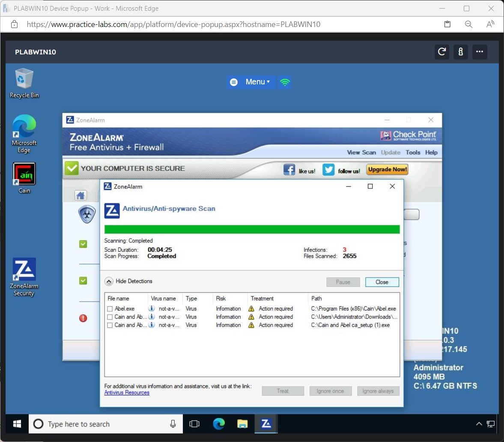The image size is (504, 442).
Task: Click the green scan progress bar
Action: [x=252, y=229]
